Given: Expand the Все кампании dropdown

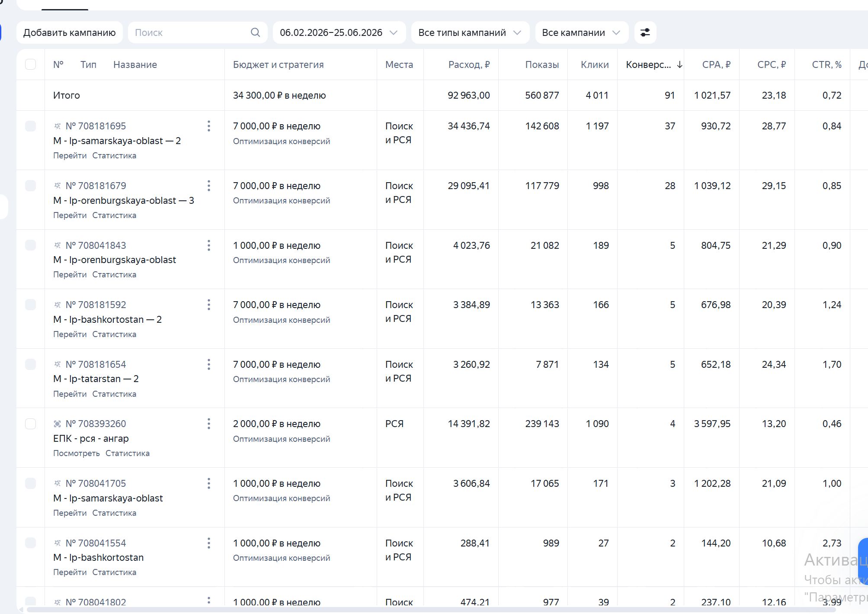Looking at the screenshot, I should pyautogui.click(x=582, y=32).
